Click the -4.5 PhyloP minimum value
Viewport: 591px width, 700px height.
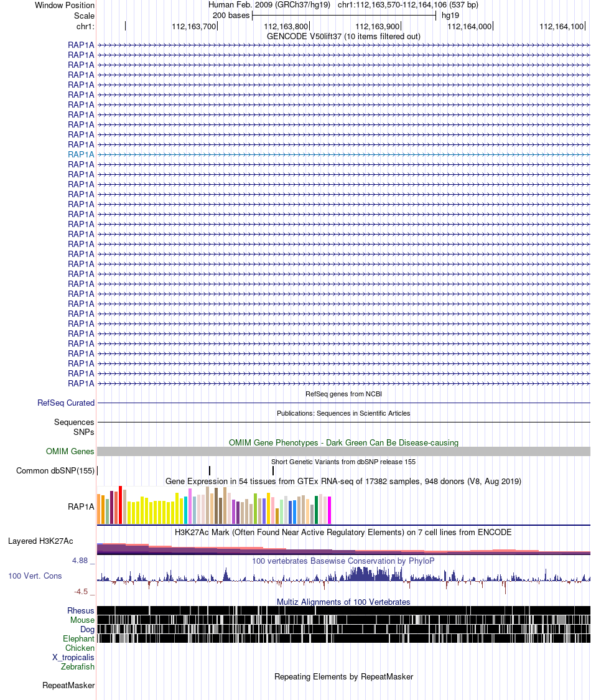tap(81, 592)
